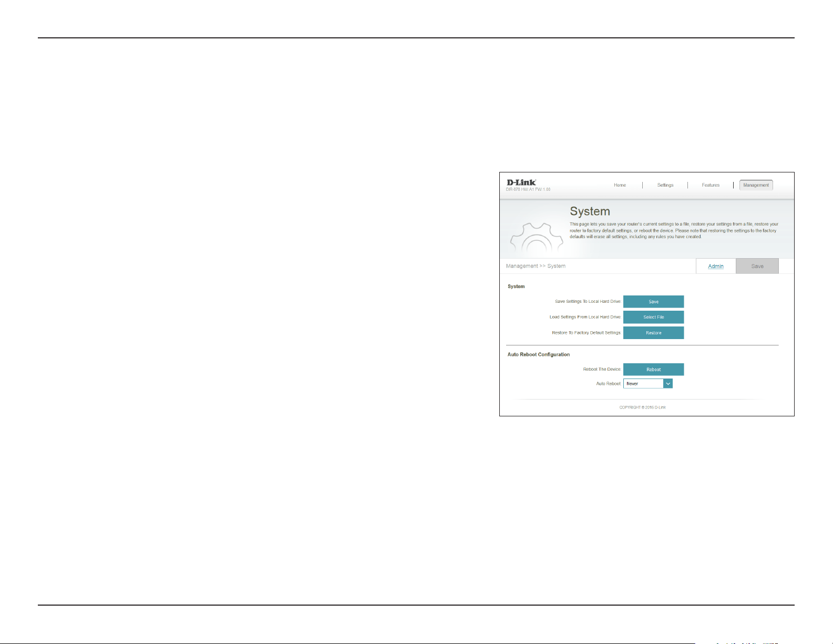Open the Features menu
Image resolution: width=833 pixels, height=644 pixels.
(x=711, y=185)
